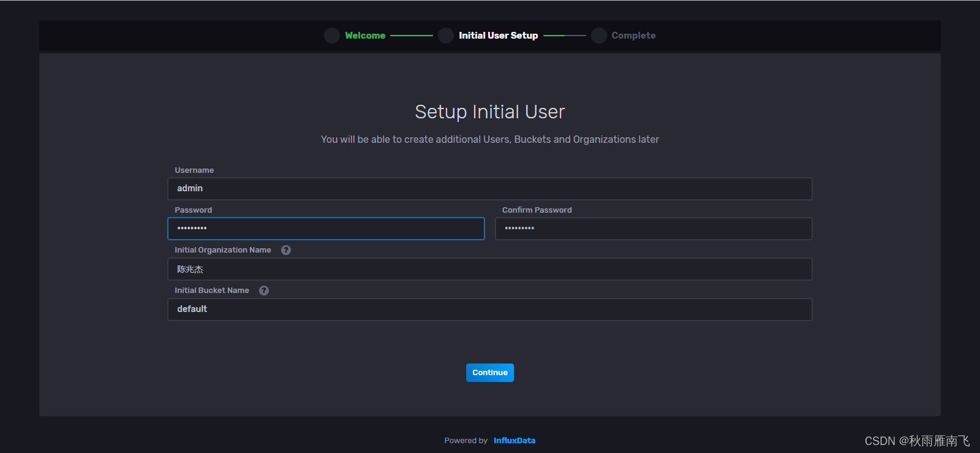
Task: Click the progress line before Complete
Action: [565, 36]
